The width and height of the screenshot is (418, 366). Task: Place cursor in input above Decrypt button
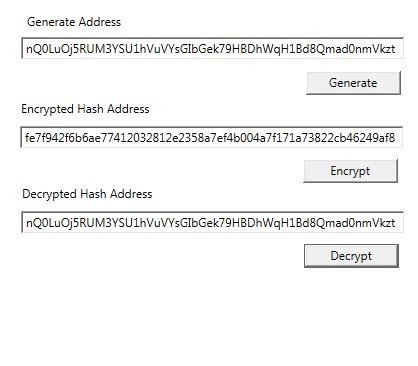pyautogui.click(x=212, y=222)
